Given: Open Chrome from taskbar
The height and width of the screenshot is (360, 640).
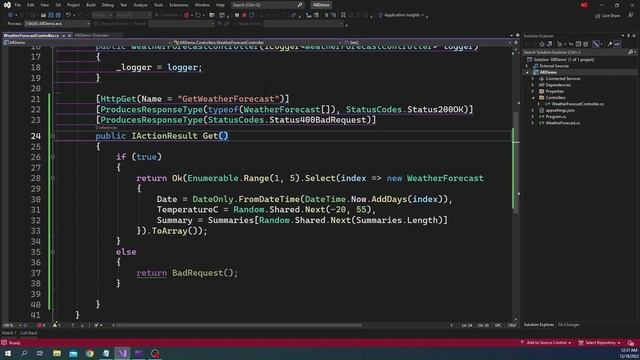Looking at the screenshot, I should tap(89, 353).
